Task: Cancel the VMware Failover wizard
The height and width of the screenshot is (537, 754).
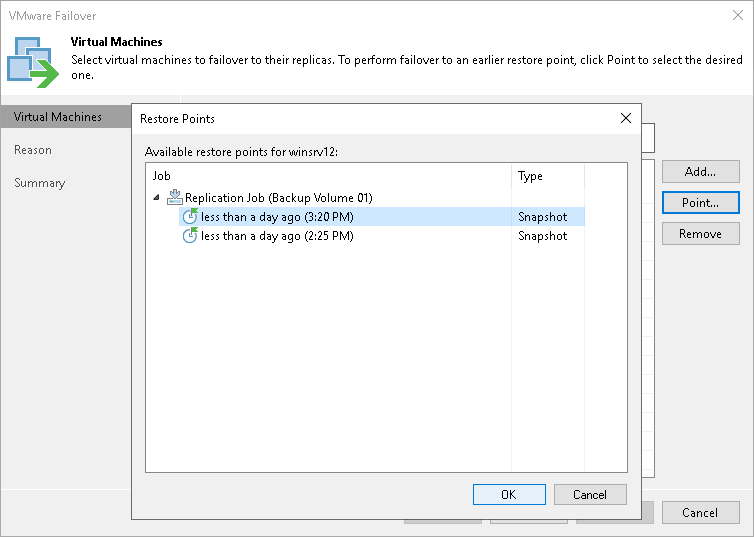Action: point(701,513)
